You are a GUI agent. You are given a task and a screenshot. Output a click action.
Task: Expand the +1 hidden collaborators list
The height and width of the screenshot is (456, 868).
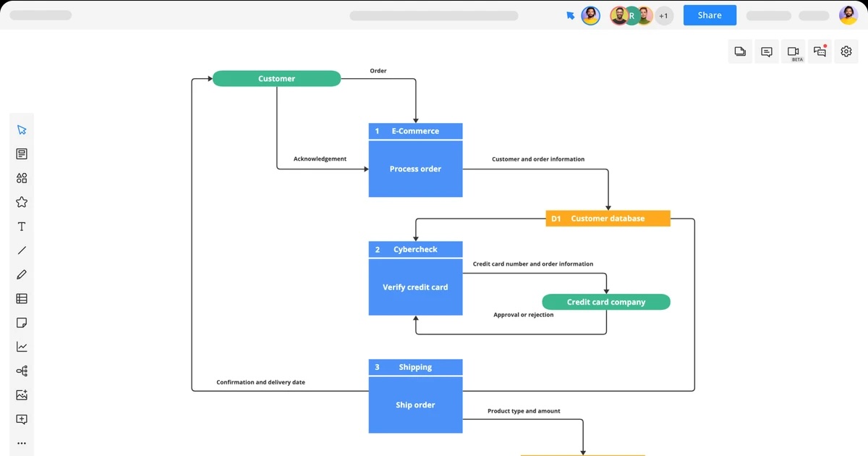pos(663,15)
